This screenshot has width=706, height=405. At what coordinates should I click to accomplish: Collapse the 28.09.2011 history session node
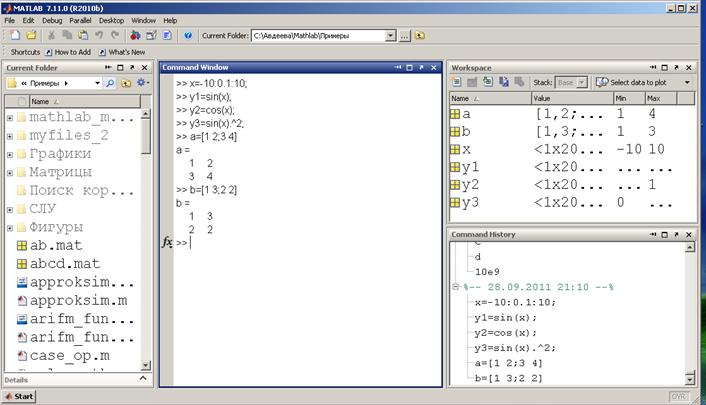(455, 287)
